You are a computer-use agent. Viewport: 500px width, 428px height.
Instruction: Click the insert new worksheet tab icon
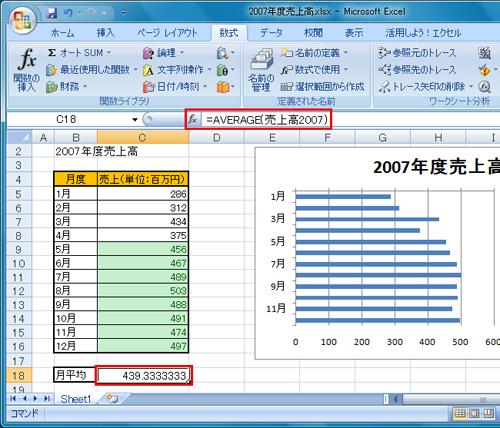click(x=112, y=399)
